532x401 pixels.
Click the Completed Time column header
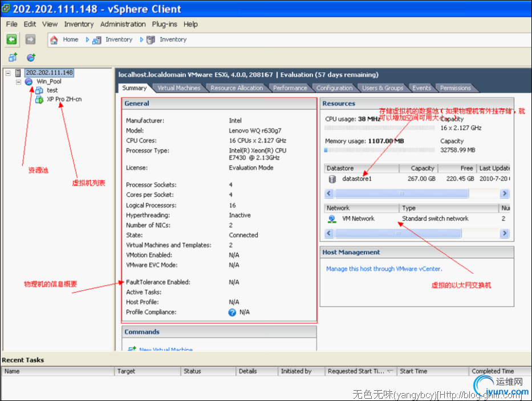click(x=500, y=371)
